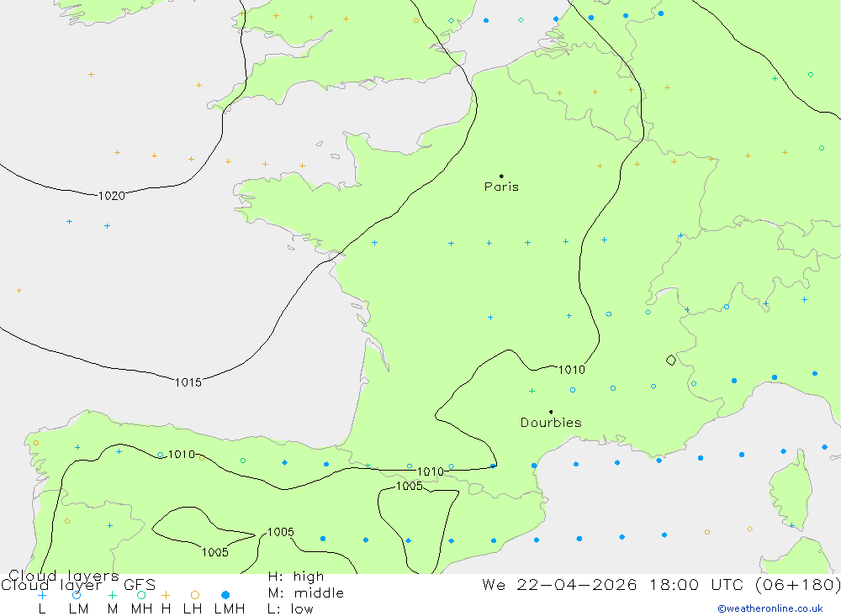Click the blue plus L legend symbol
This screenshot has height=616, width=841.
pos(42,595)
